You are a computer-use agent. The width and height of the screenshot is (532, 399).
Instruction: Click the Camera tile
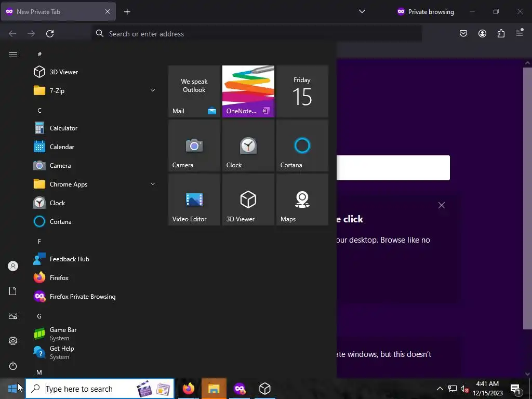point(194,145)
